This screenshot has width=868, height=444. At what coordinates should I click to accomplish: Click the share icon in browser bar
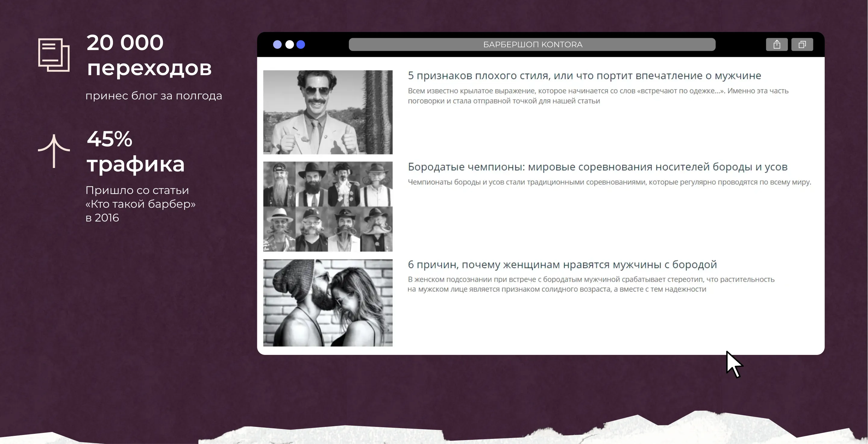[x=777, y=45]
